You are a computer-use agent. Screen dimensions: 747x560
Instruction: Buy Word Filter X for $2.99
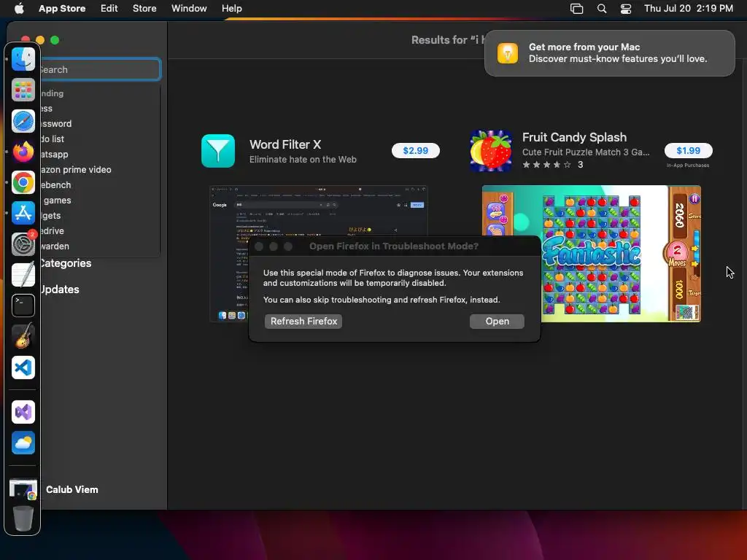point(415,150)
